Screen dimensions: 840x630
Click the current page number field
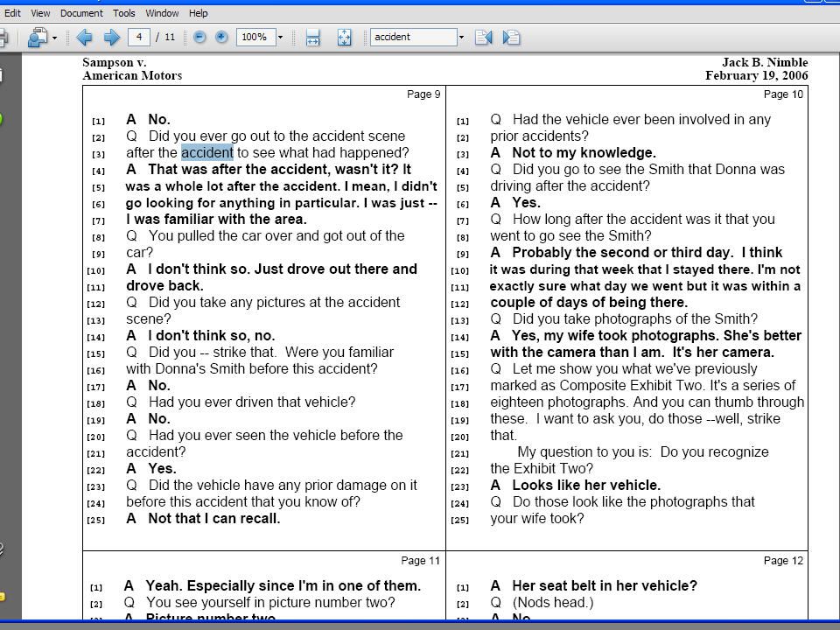[139, 37]
